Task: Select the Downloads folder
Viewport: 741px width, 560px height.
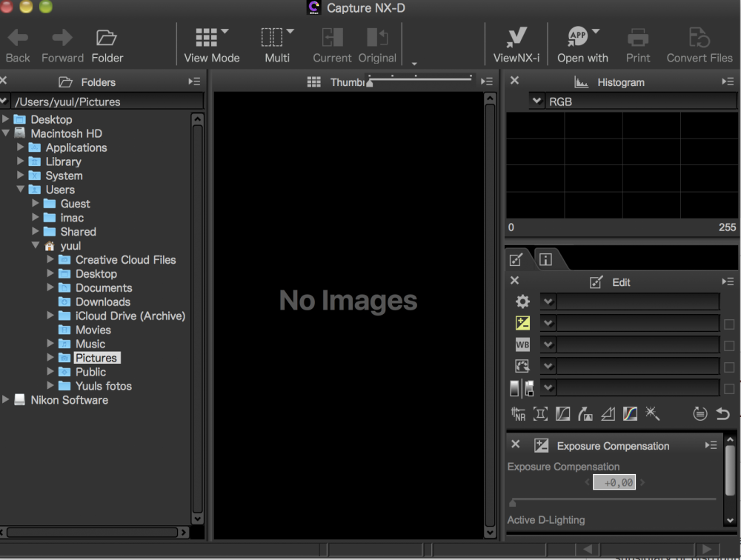Action: coord(102,301)
